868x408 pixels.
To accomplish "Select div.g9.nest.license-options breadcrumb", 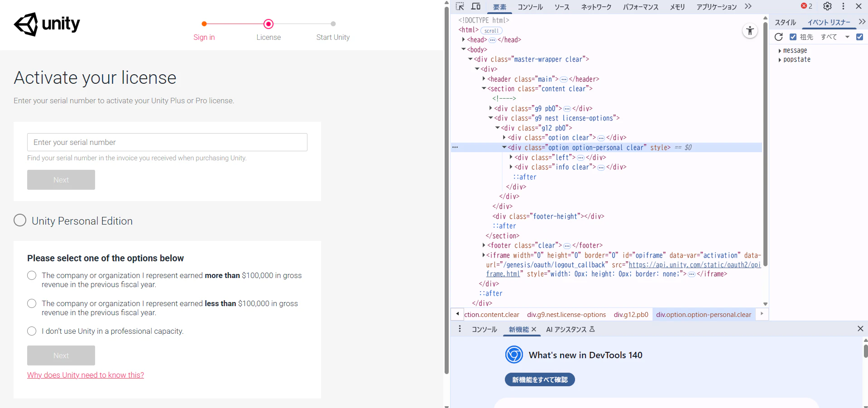I will tap(566, 315).
